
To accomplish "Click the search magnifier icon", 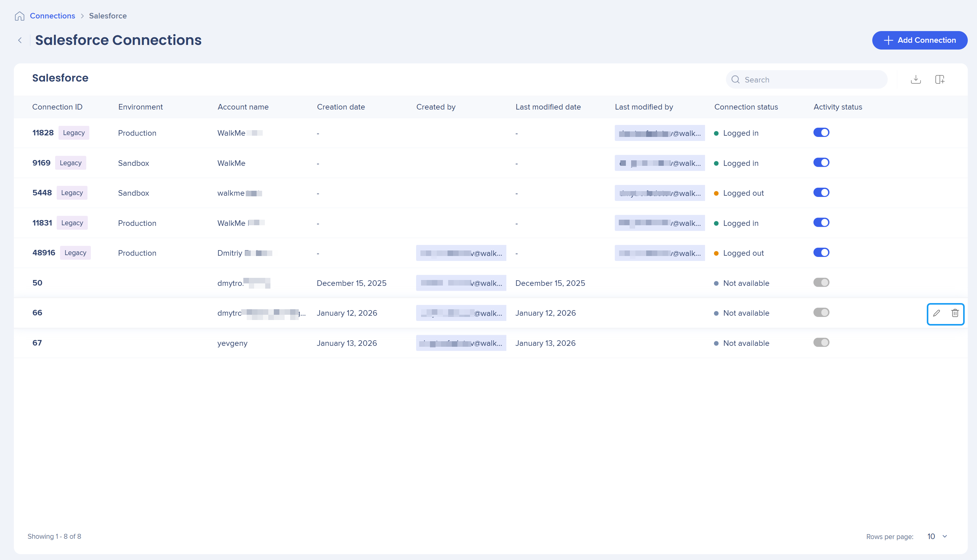I will tap(736, 80).
